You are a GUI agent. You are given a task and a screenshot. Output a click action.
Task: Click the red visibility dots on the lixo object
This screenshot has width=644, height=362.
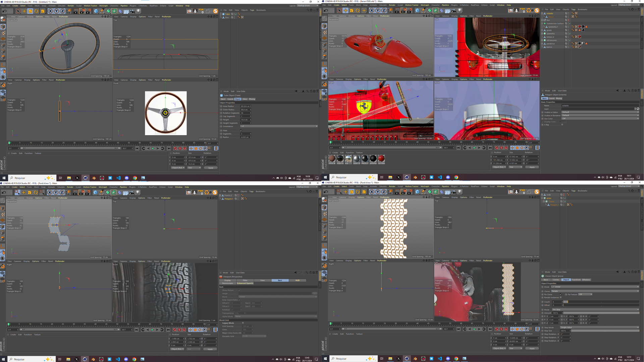[569, 20]
